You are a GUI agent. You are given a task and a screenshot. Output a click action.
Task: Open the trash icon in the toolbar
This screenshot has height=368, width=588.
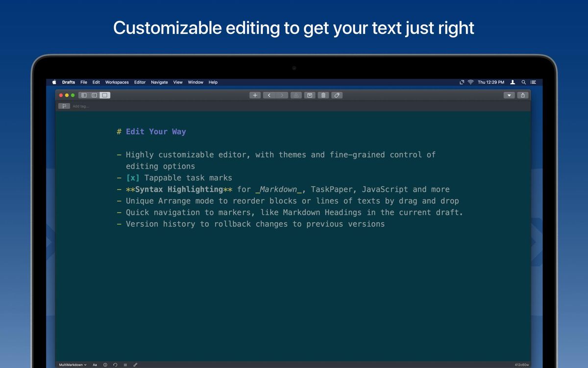[x=323, y=95]
